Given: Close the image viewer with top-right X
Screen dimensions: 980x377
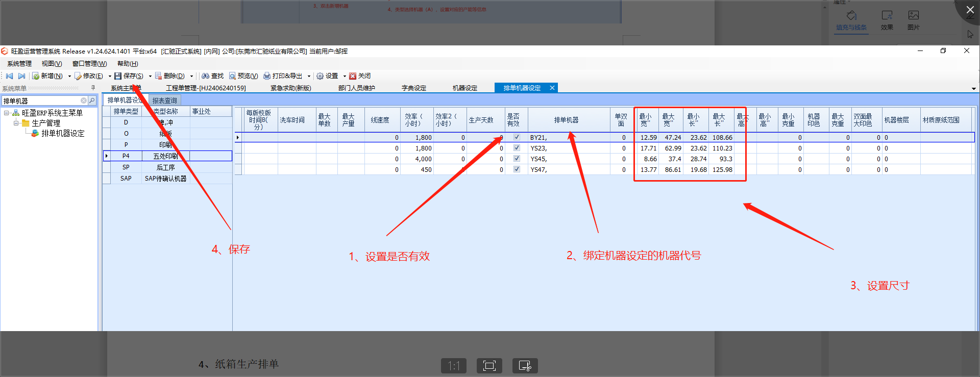Looking at the screenshot, I should click(x=970, y=10).
